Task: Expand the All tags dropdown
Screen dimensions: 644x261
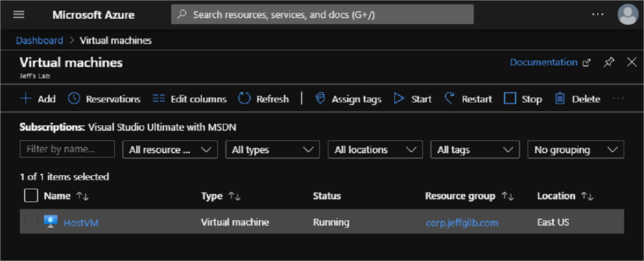Action: click(475, 150)
